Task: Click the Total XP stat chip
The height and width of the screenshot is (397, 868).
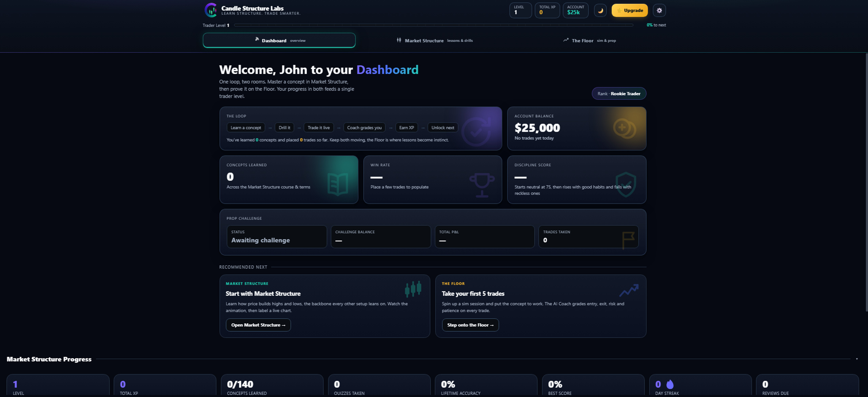Action: click(x=547, y=10)
